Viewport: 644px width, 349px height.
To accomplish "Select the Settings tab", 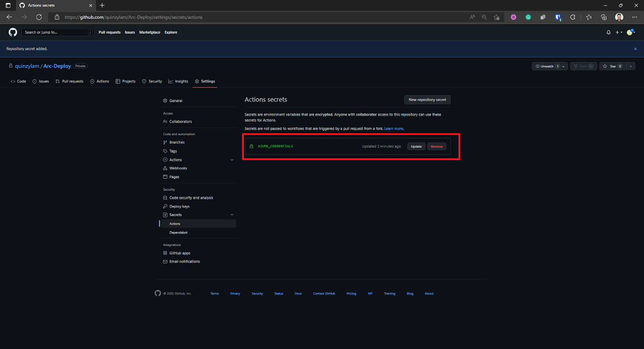I will pyautogui.click(x=205, y=82).
